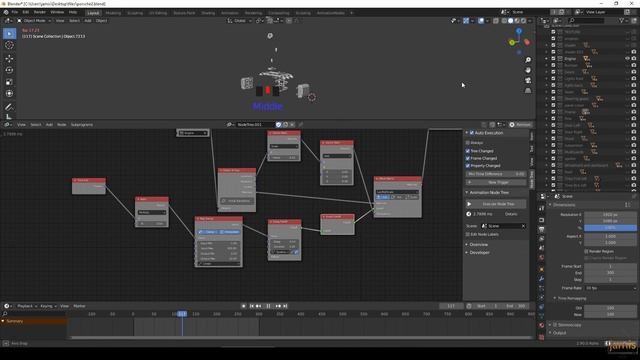The image size is (640, 360).
Task: Click the viewport pan hand icon
Action: pos(528,70)
